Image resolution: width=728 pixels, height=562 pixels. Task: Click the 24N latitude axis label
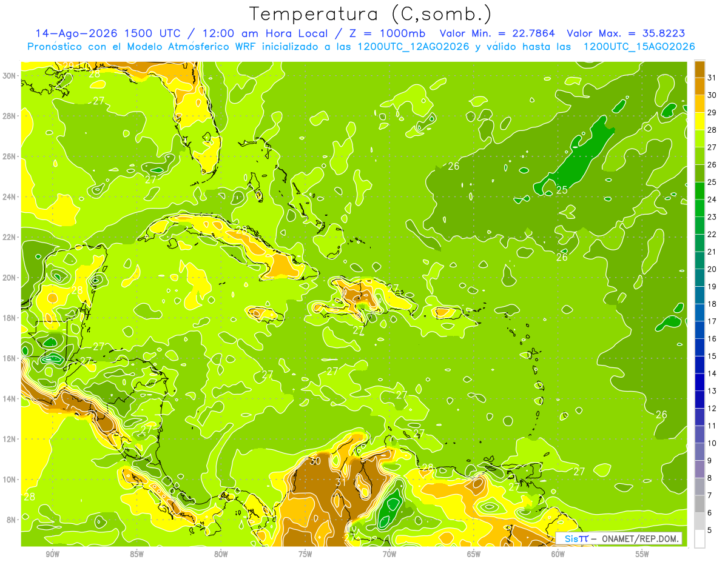pos(10,196)
